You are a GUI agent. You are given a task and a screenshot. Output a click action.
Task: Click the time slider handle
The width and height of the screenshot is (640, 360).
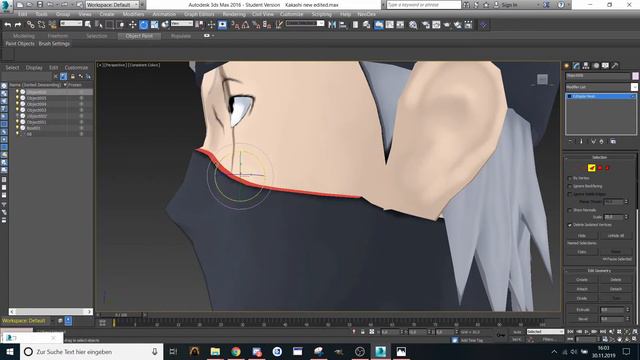pyautogui.click(x=120, y=315)
